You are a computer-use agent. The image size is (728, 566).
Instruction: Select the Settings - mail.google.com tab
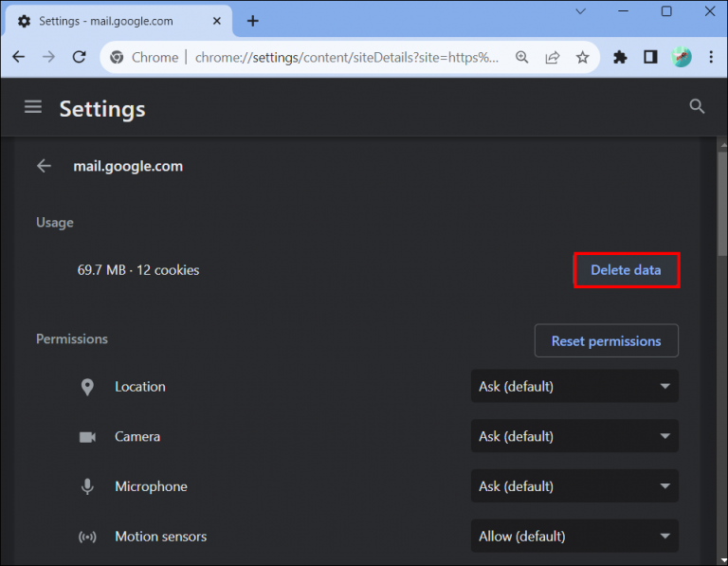click(118, 21)
